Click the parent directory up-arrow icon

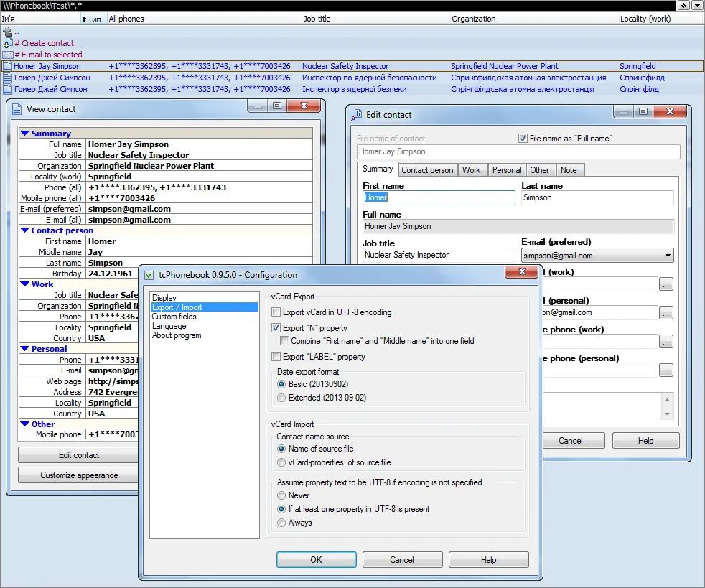[x=7, y=32]
